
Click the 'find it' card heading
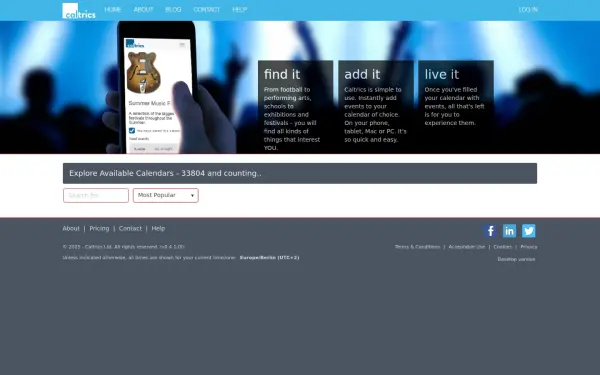coord(282,74)
